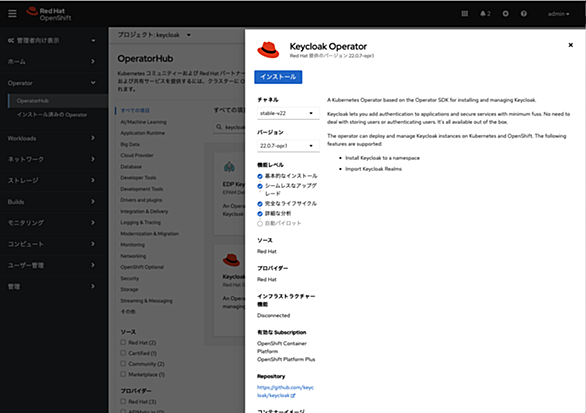Select the Big Data category
This screenshot has height=413, width=586.
click(130, 144)
